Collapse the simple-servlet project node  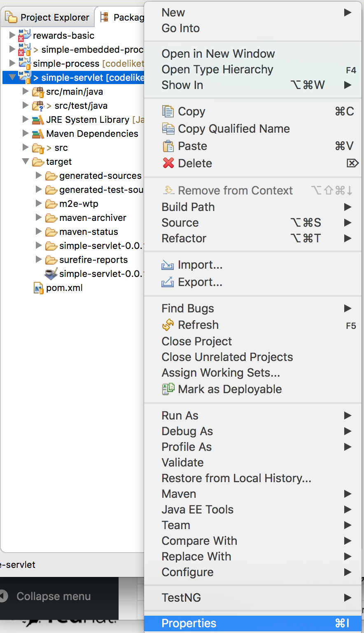point(12,77)
